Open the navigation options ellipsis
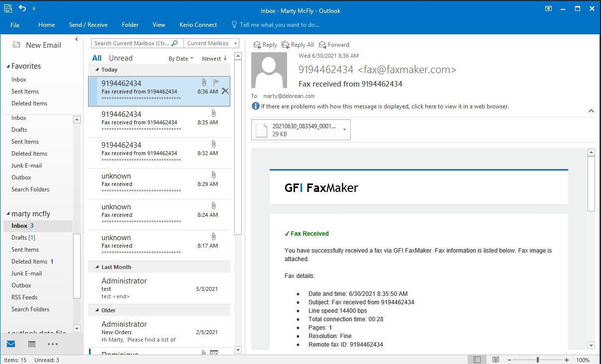Viewport: 601px width, 364px height. 53,344
